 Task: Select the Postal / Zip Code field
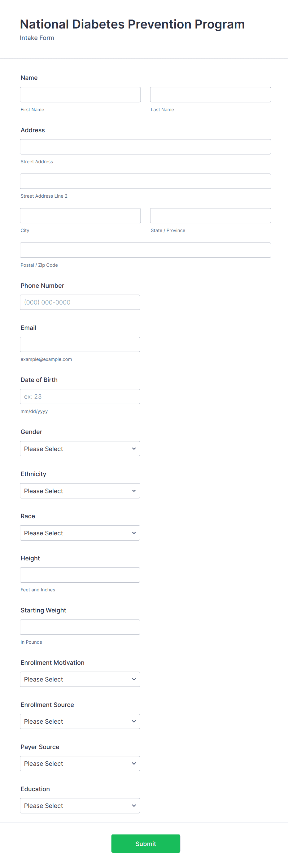pyautogui.click(x=145, y=250)
